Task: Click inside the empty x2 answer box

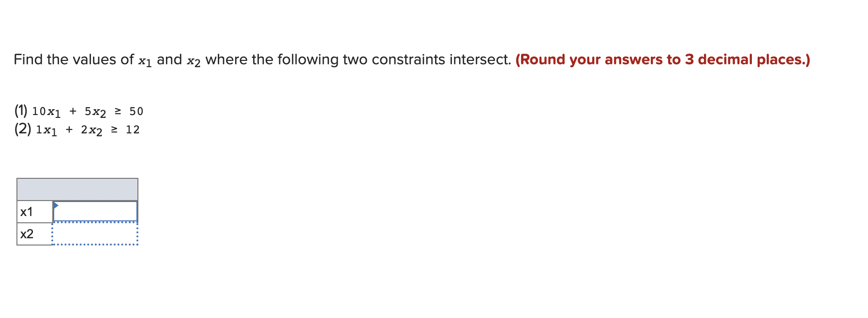Action: [x=94, y=233]
